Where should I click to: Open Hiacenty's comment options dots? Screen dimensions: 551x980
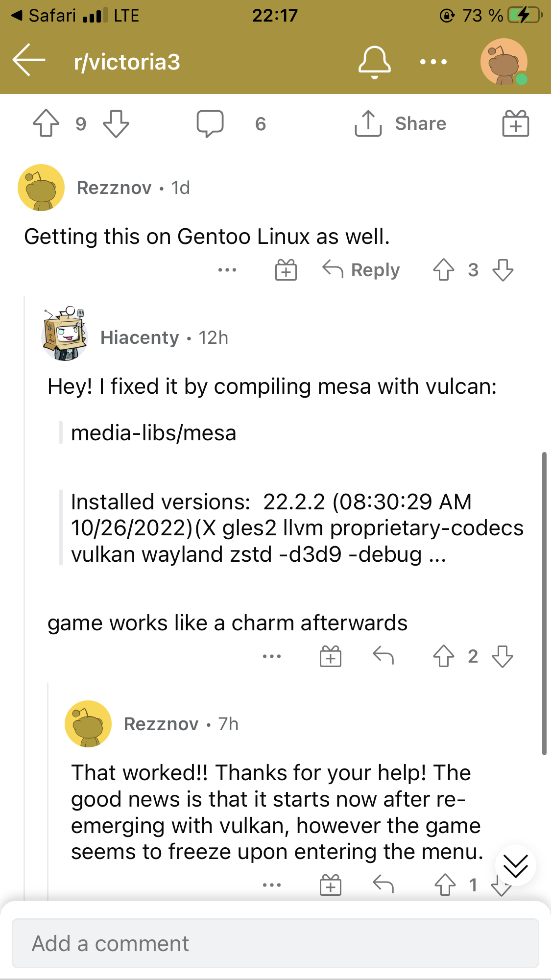coord(272,656)
